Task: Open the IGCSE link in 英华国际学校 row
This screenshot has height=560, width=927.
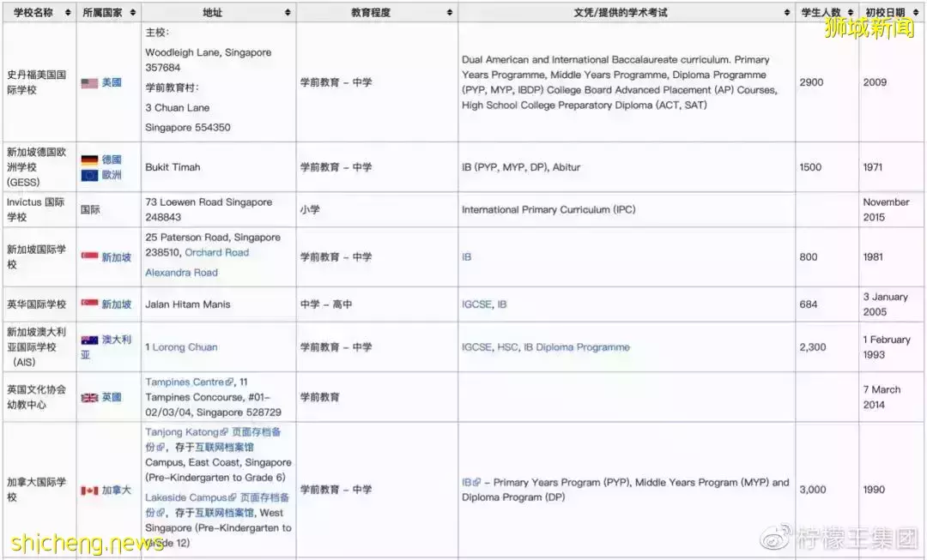Action: (476, 304)
